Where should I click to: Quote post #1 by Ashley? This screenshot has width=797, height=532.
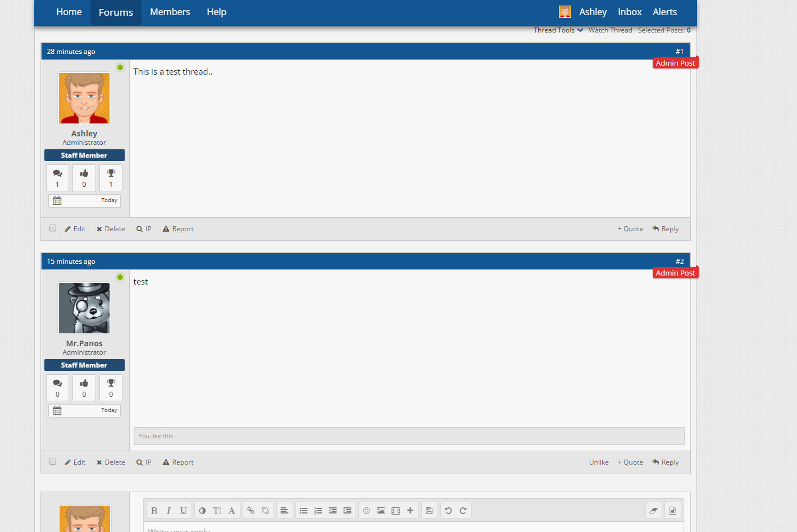630,229
